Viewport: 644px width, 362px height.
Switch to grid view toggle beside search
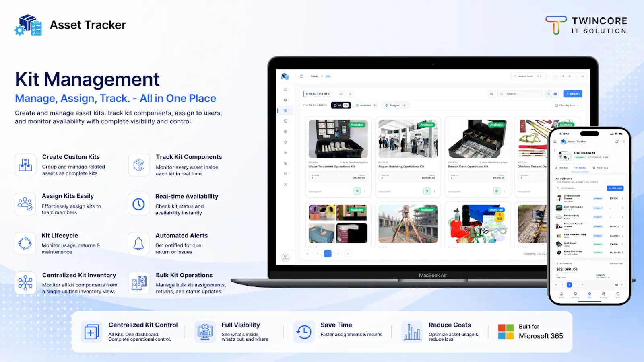point(555,94)
